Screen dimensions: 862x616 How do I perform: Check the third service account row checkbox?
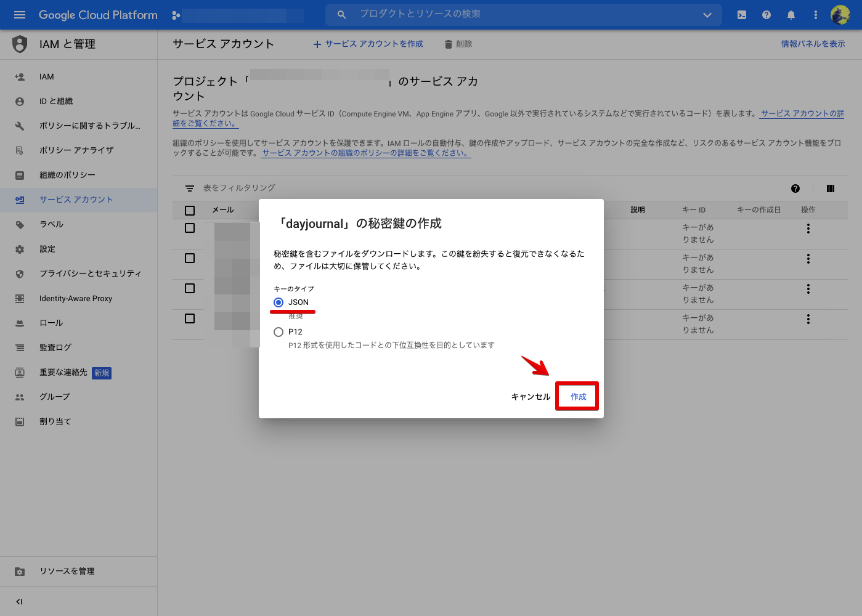point(190,288)
